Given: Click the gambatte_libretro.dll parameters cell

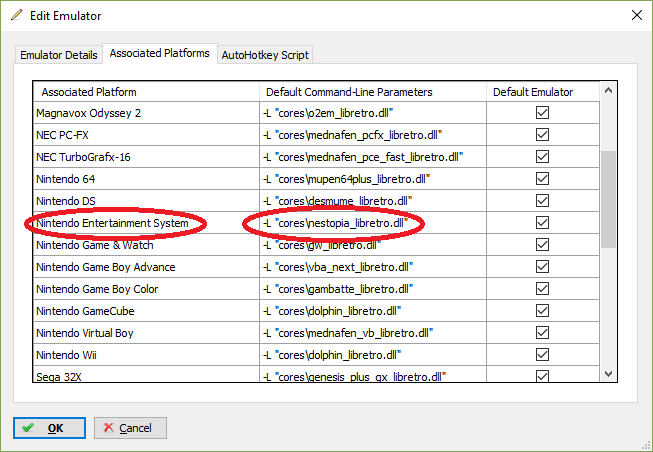Looking at the screenshot, I should click(x=373, y=289).
